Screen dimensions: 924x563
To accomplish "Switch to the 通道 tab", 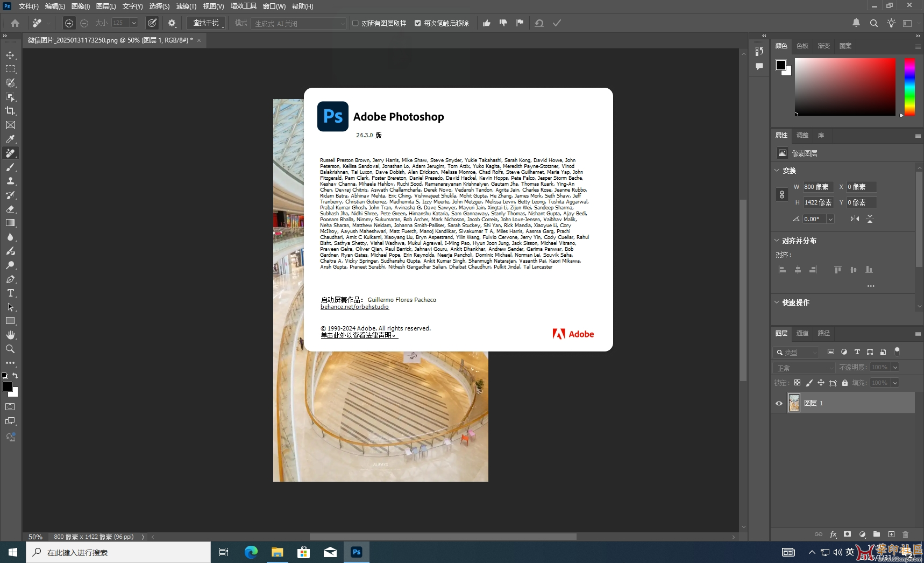I will click(802, 333).
